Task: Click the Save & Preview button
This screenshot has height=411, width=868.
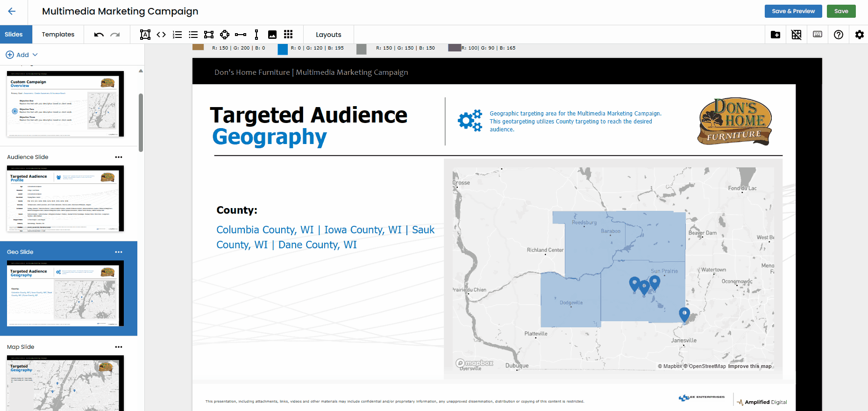Action: click(793, 11)
